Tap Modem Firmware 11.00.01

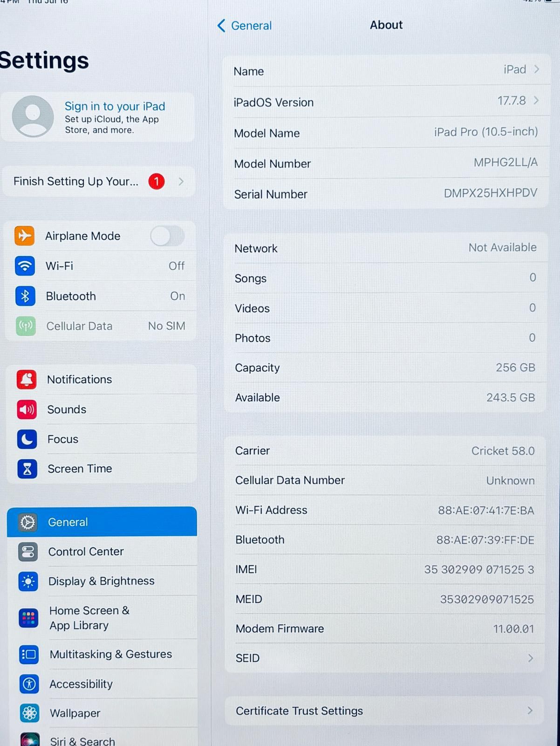tap(513, 629)
